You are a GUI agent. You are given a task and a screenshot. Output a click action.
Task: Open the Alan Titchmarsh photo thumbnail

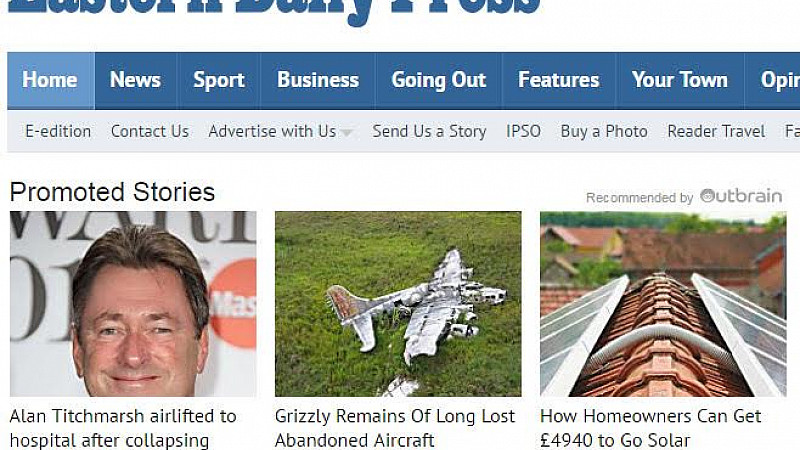[133, 304]
